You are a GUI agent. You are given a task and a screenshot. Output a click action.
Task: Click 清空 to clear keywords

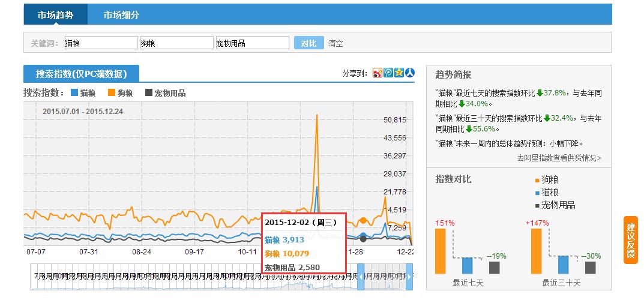point(336,43)
